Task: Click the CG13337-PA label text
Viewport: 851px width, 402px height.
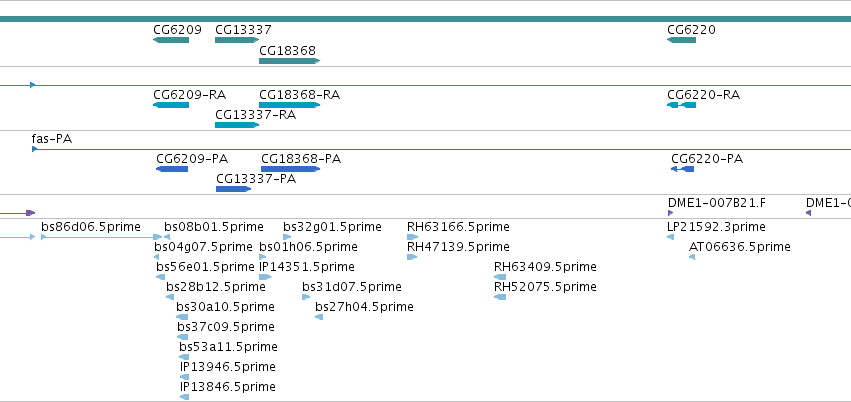Action: 256,179
